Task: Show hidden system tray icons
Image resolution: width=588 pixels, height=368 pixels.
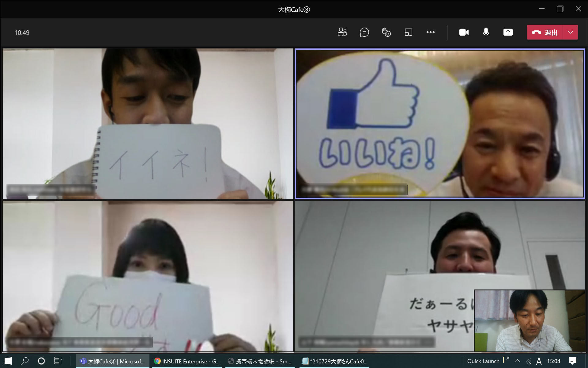Action: tap(517, 361)
